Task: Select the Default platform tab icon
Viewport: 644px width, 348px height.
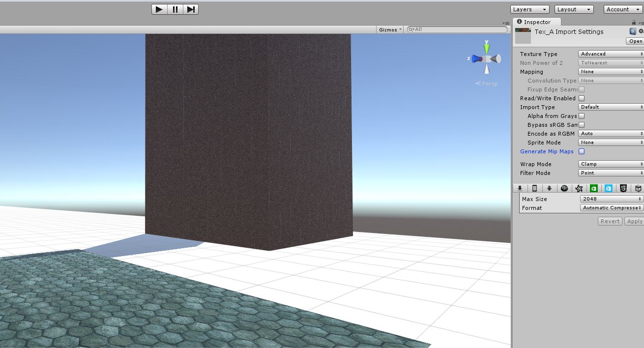Action: coord(520,188)
